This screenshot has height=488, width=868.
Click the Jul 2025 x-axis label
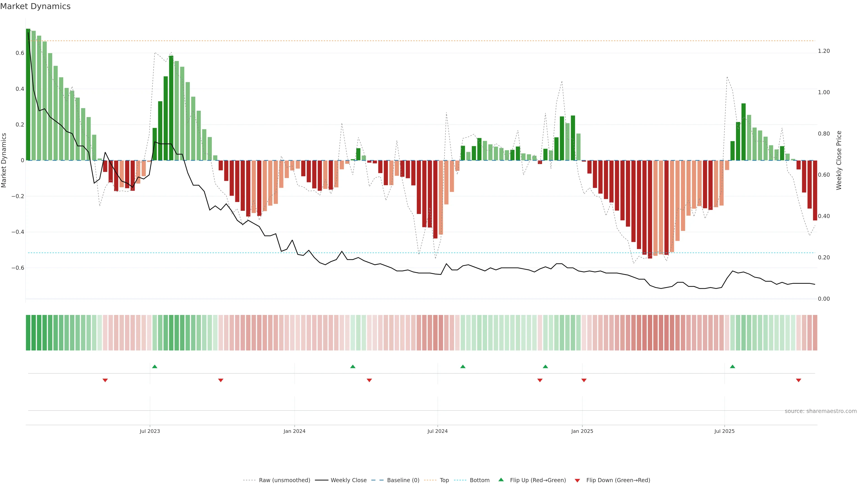(x=724, y=431)
